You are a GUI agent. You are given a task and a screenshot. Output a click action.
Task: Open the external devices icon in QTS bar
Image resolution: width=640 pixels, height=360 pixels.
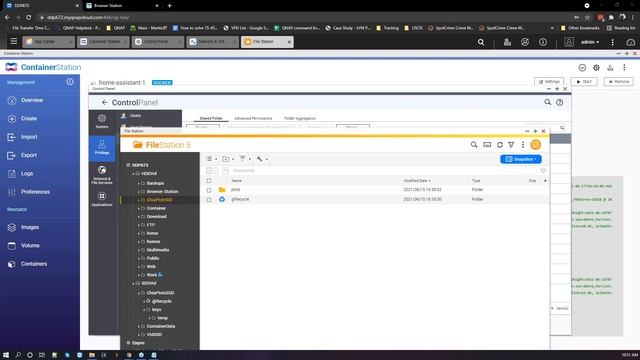click(x=525, y=42)
